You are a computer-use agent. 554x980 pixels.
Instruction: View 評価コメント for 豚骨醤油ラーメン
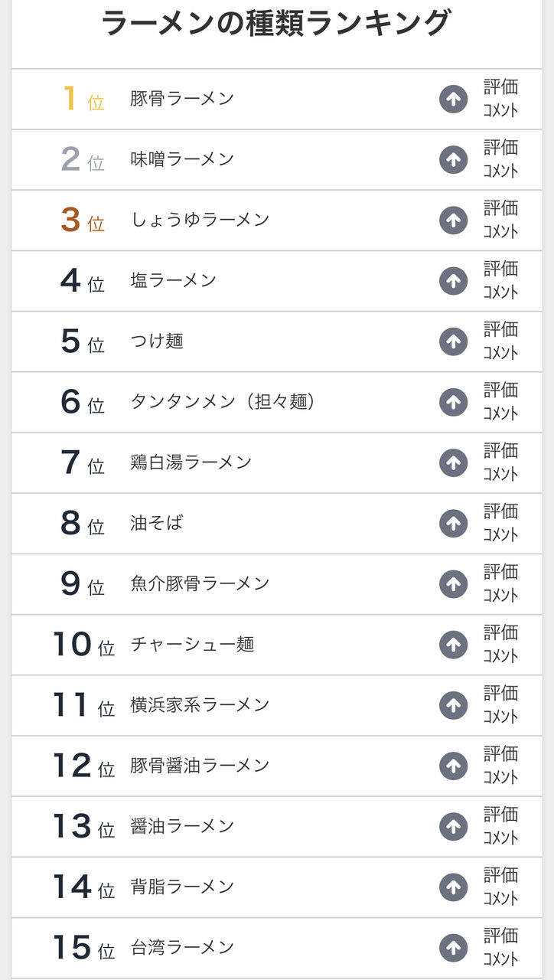click(x=500, y=766)
